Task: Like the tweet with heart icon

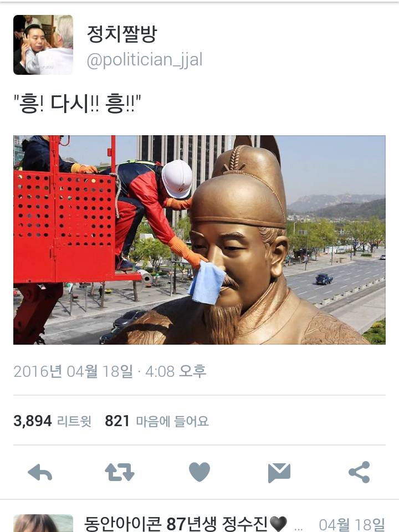Action: coord(199,472)
